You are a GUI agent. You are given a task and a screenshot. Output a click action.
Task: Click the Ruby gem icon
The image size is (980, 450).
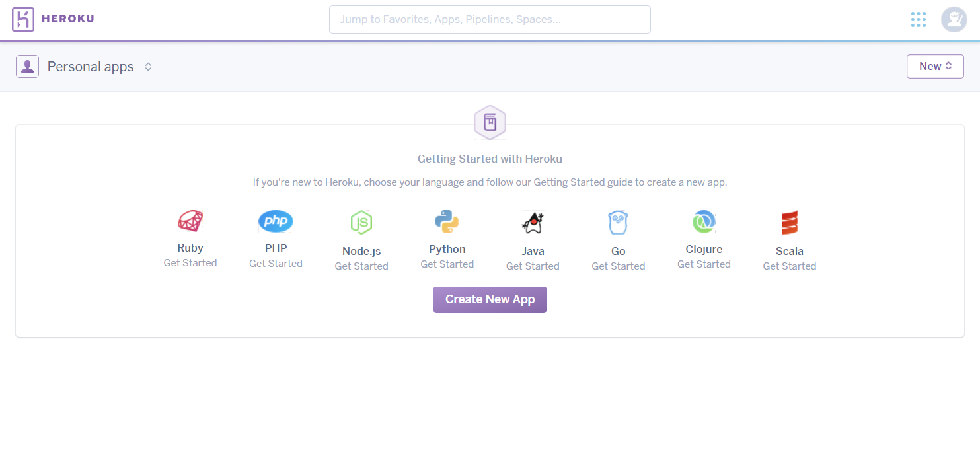(x=190, y=221)
